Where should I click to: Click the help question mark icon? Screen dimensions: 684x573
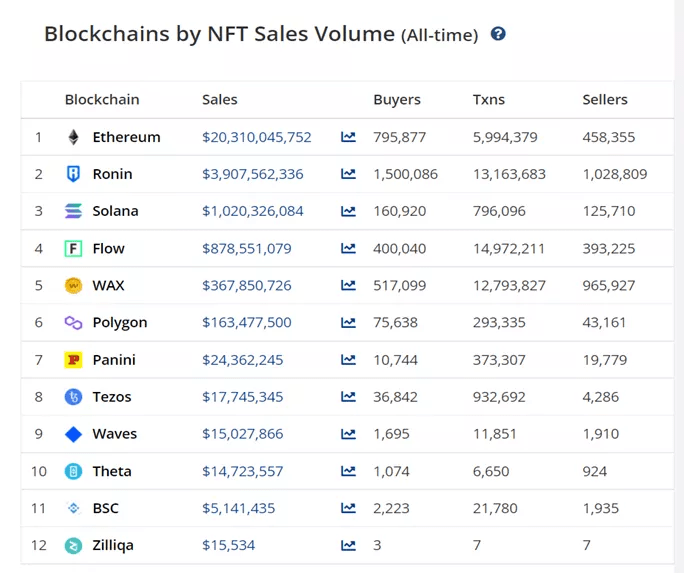click(498, 34)
